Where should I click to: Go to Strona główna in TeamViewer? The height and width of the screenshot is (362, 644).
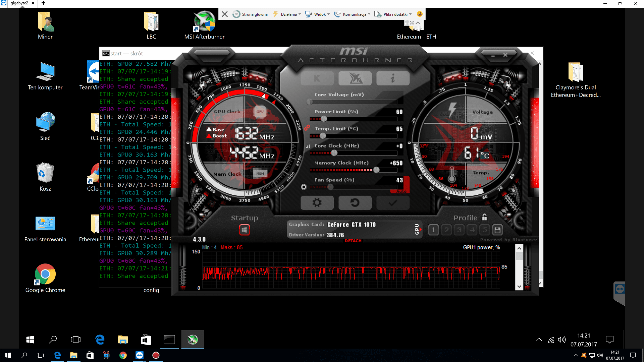250,14
